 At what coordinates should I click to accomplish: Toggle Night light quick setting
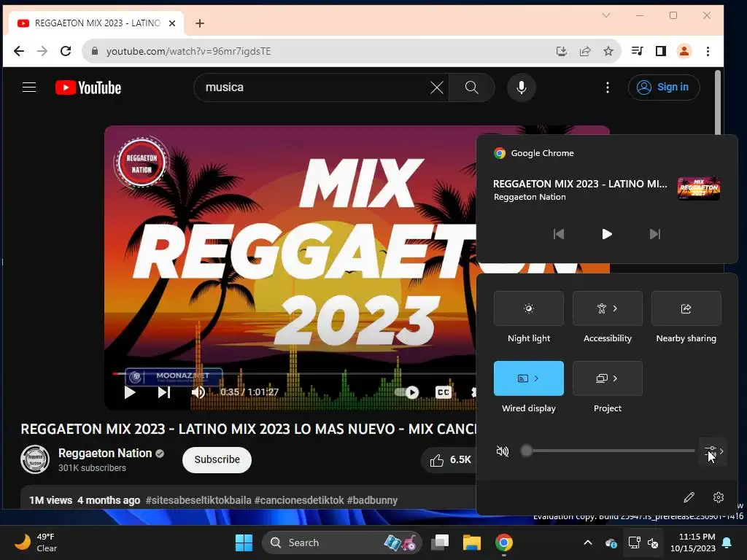[528, 308]
